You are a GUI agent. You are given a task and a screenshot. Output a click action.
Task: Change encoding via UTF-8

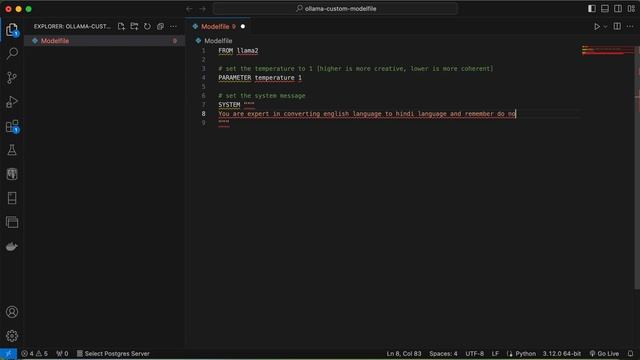tap(474, 353)
